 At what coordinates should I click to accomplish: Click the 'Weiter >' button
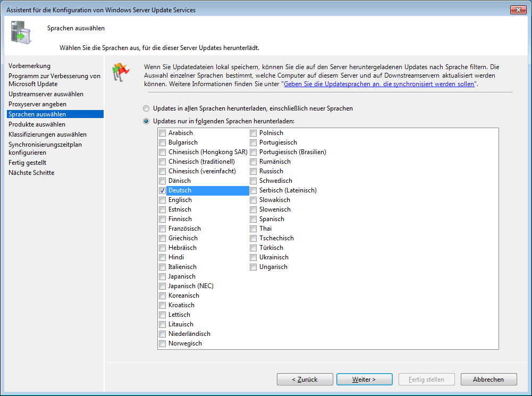[x=365, y=380]
